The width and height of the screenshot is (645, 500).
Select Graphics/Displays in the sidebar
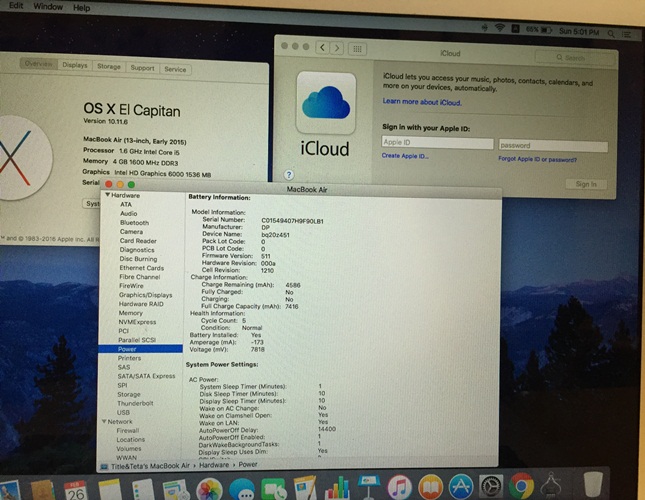[x=146, y=295]
